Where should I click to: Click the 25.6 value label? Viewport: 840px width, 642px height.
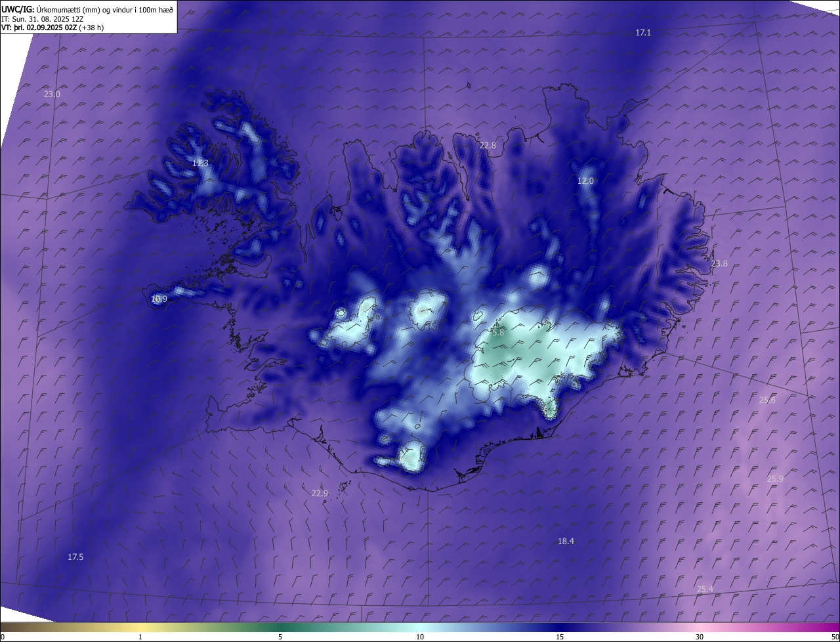coord(767,400)
